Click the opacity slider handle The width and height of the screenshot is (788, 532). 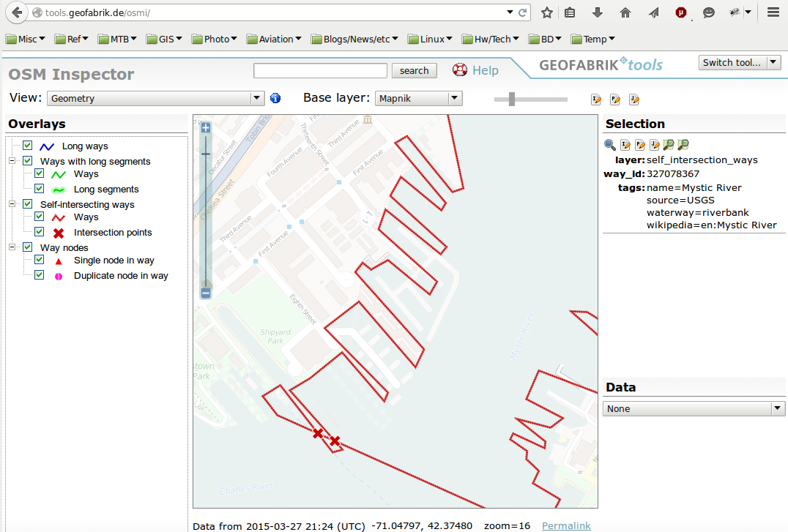coord(511,99)
